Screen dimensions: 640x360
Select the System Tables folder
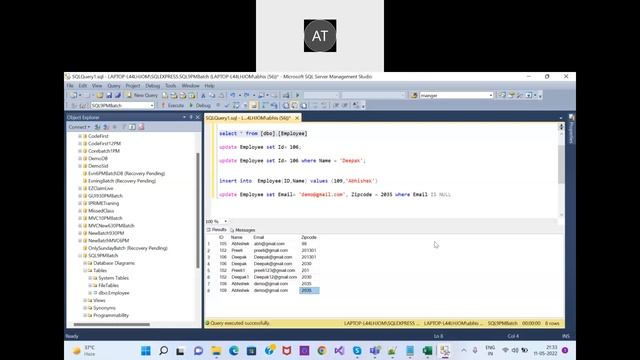113,278
